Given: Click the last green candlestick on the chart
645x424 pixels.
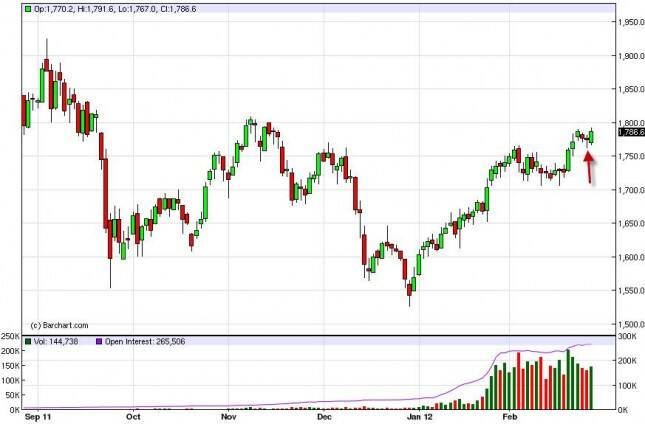Looking at the screenshot, I should [x=592, y=137].
